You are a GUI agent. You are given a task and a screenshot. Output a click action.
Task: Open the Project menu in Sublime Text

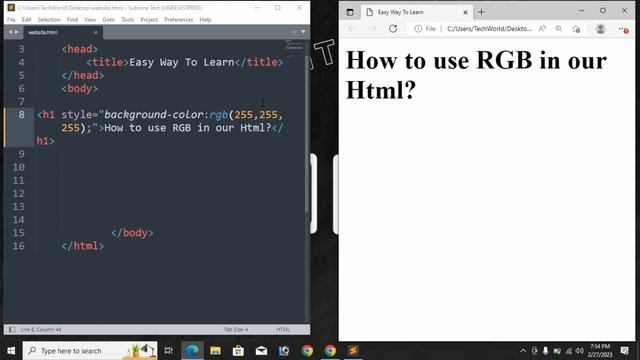click(x=149, y=20)
